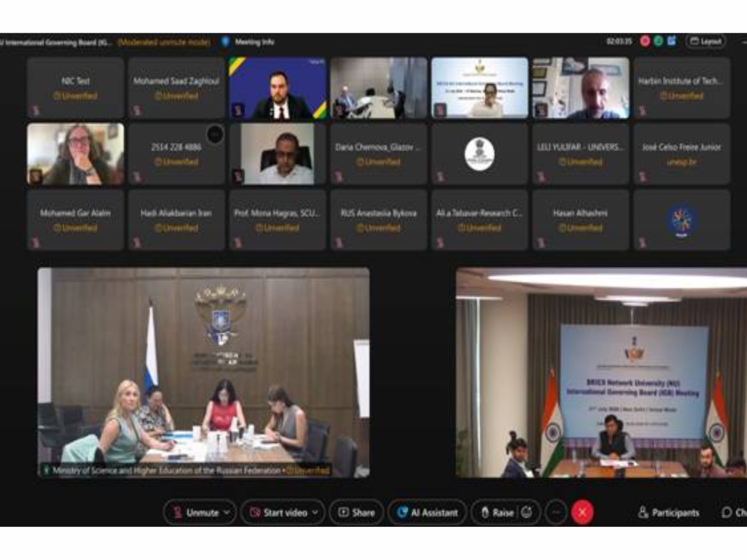Open the Share content button
This screenshot has height=560, width=747.
point(357,512)
